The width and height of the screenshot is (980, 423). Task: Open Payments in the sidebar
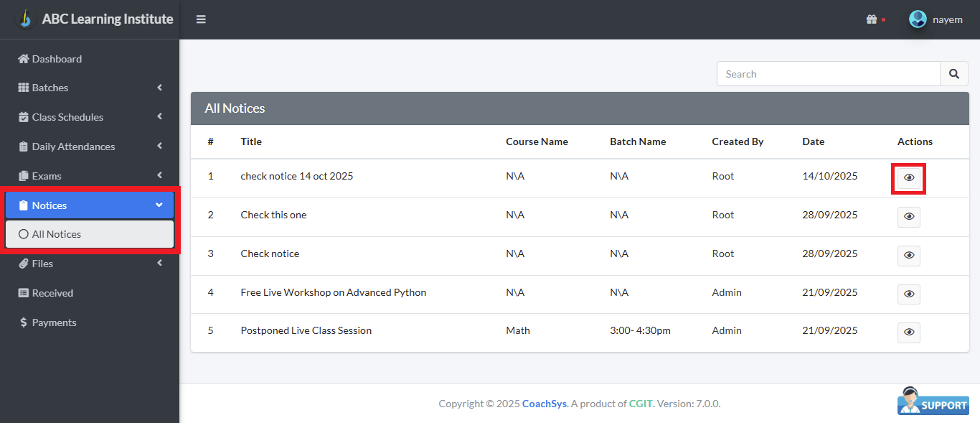(x=54, y=322)
